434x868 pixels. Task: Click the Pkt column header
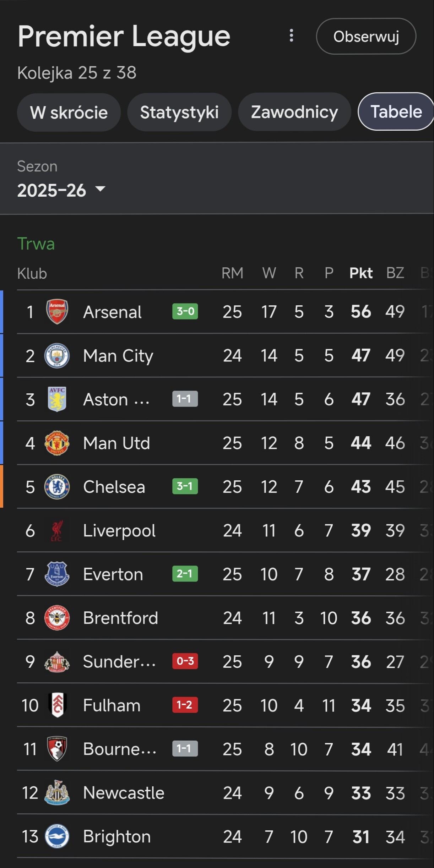coord(361,273)
